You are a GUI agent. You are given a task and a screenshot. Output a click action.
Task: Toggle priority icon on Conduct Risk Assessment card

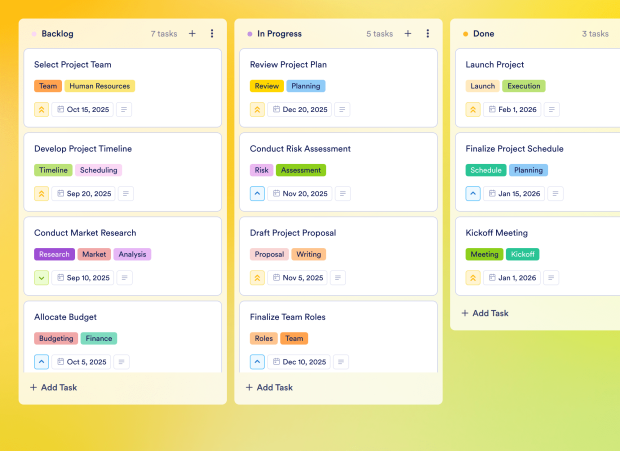click(x=258, y=193)
